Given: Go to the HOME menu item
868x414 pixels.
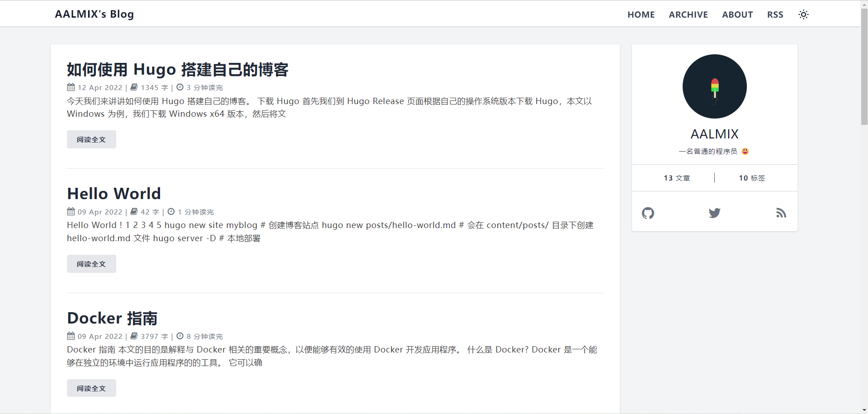Looking at the screenshot, I should [x=641, y=14].
